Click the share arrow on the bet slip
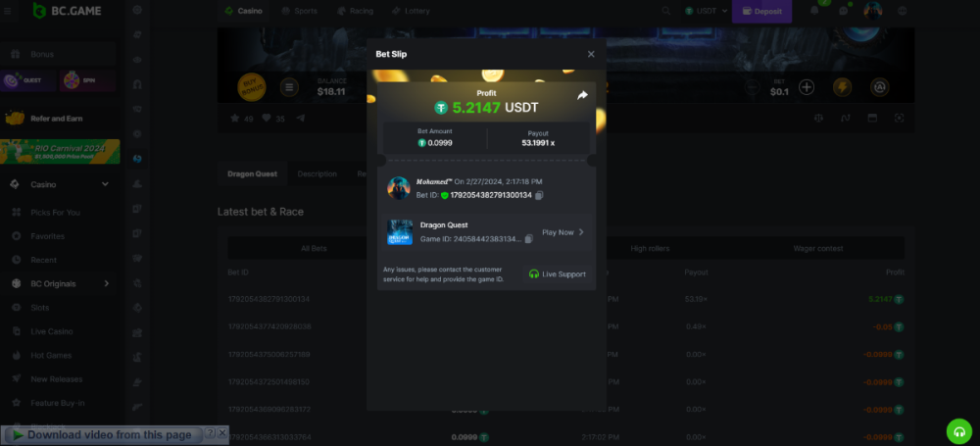The width and height of the screenshot is (980, 446). point(582,95)
